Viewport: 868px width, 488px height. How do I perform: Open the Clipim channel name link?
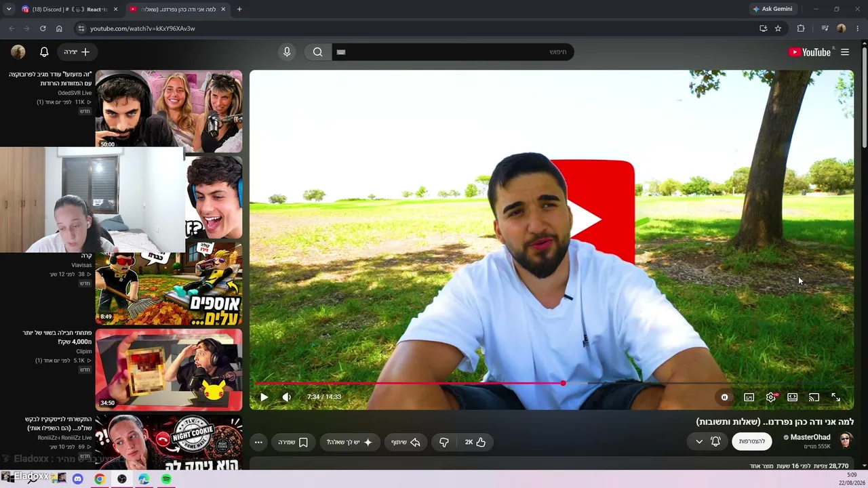pyautogui.click(x=83, y=352)
